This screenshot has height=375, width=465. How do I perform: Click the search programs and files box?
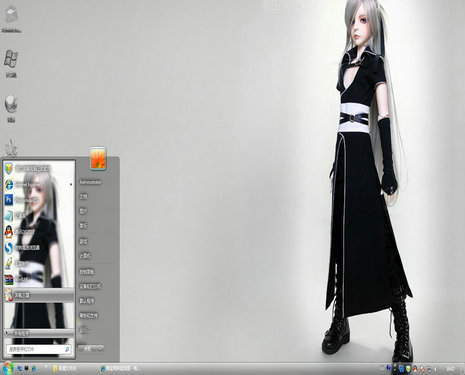pos(39,349)
